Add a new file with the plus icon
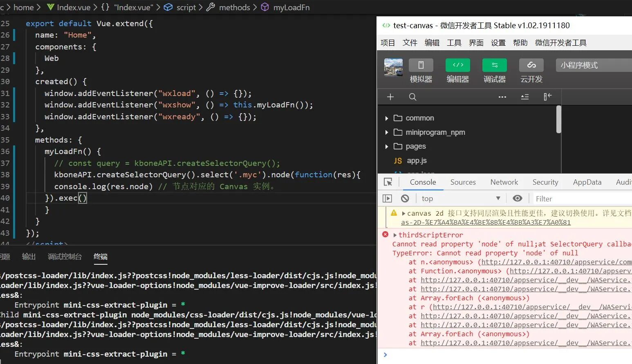The width and height of the screenshot is (632, 364). (x=390, y=97)
